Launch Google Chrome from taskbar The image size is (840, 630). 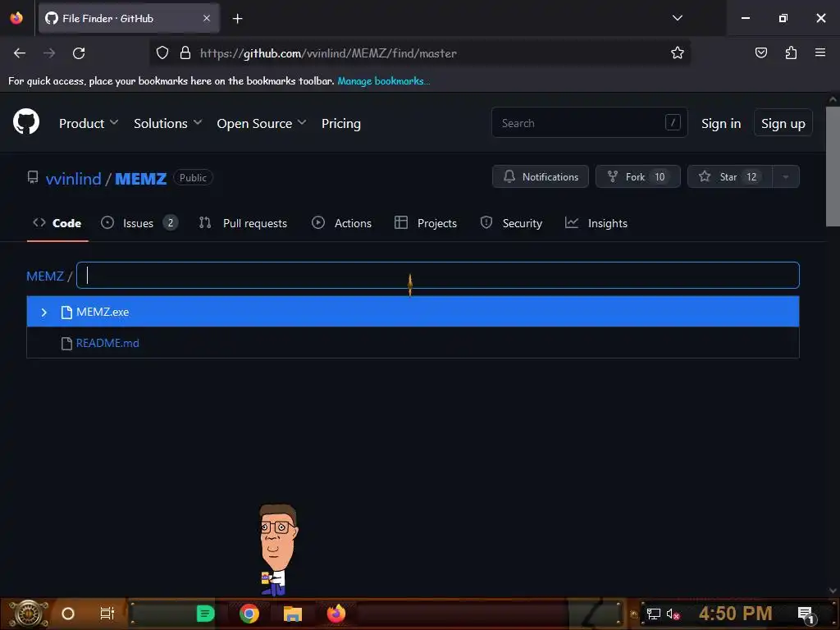[249, 614]
